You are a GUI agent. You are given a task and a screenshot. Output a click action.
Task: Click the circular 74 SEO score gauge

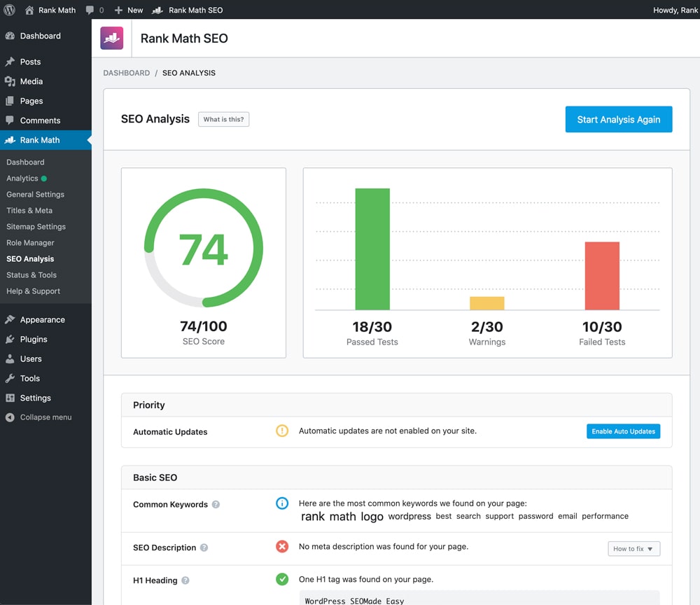pos(203,249)
